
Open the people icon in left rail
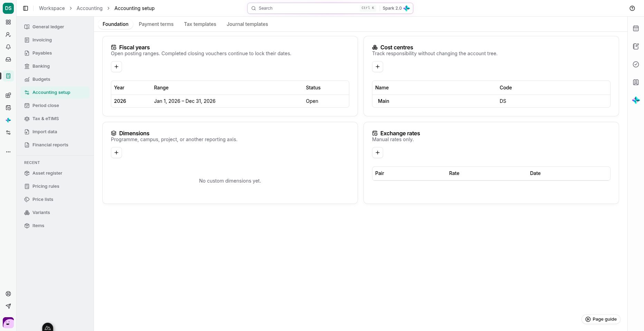pos(8,35)
